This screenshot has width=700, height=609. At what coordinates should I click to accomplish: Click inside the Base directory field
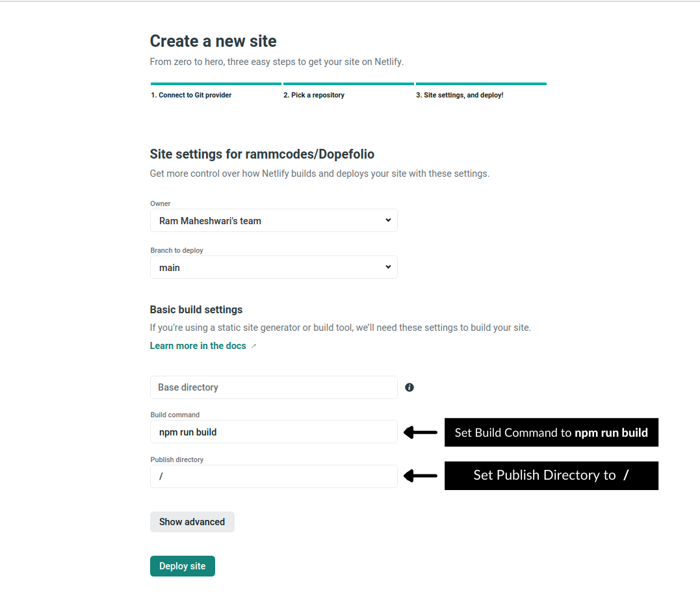click(x=273, y=387)
